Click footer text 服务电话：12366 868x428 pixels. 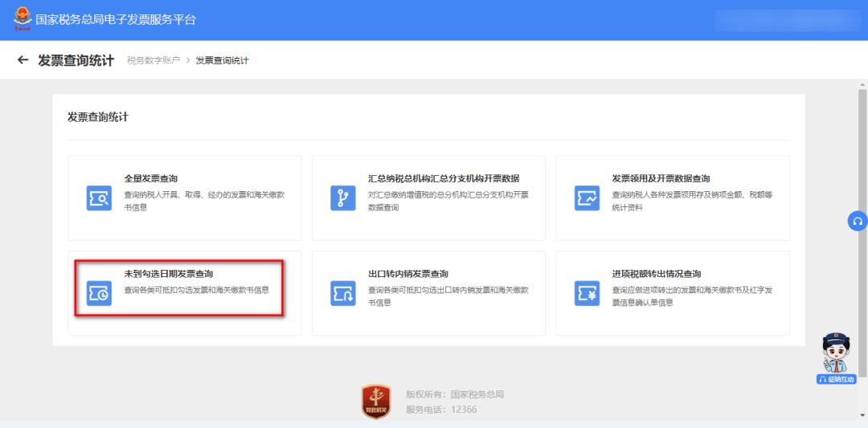click(x=441, y=410)
